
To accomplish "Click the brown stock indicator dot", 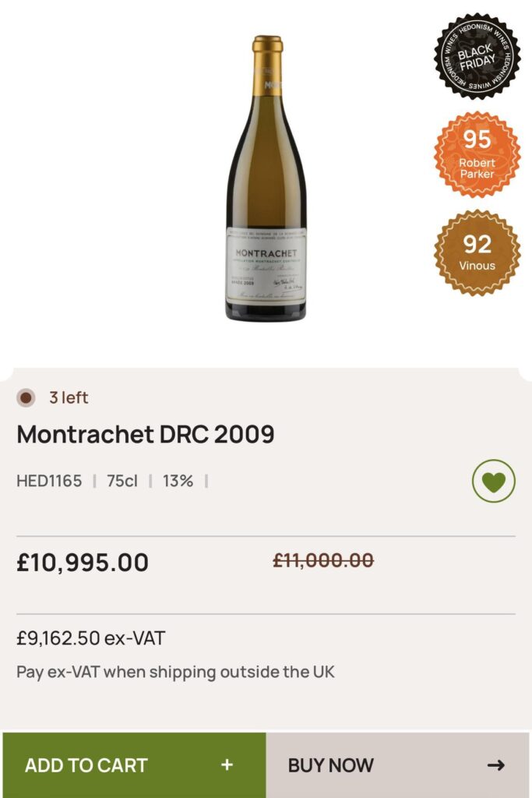I will tap(26, 398).
